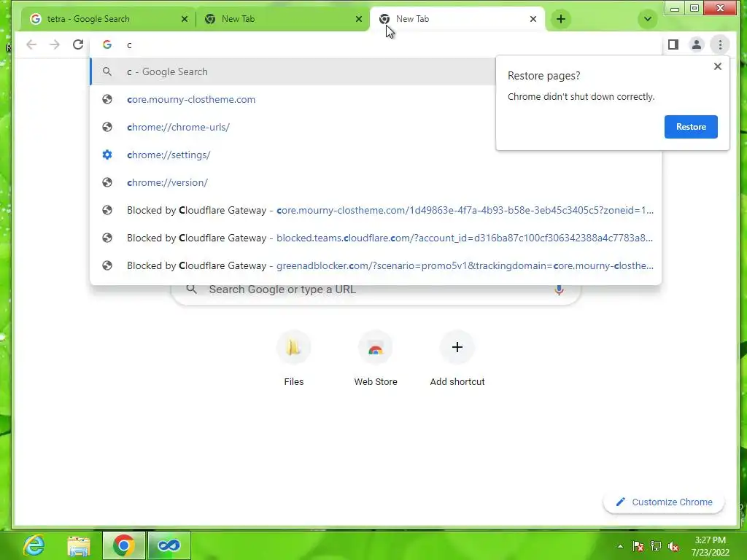Click the muted volume tray icon
This screenshot has height=560, width=747.
(673, 546)
